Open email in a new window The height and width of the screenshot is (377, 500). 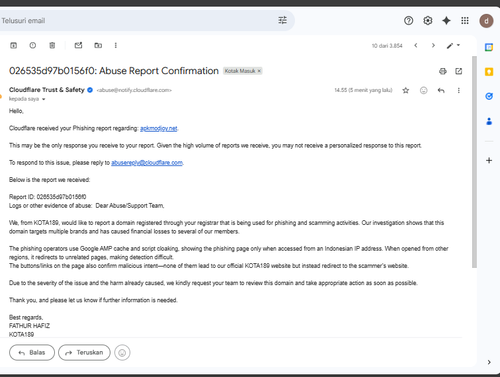(x=459, y=71)
